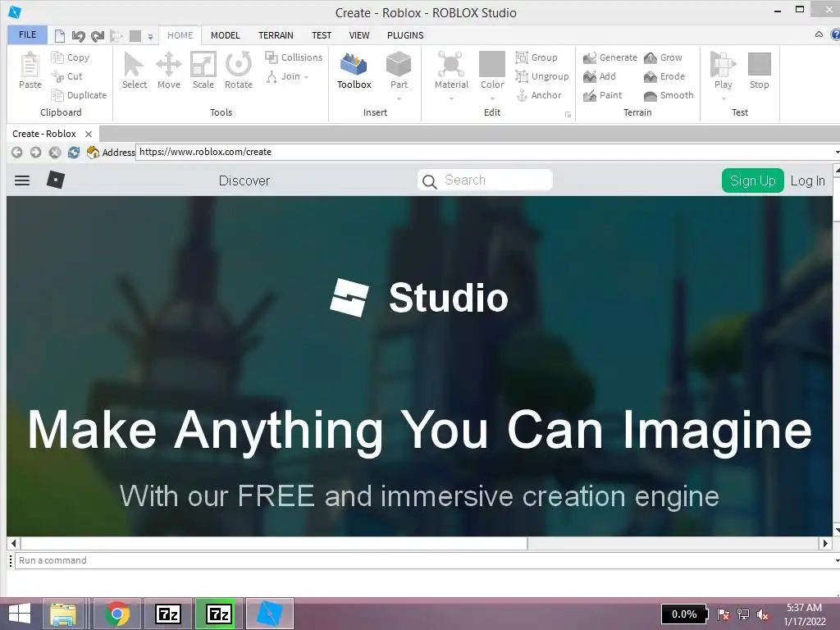Click the Roblox Search box
Image resolution: width=840 pixels, height=630 pixels.
(x=485, y=180)
